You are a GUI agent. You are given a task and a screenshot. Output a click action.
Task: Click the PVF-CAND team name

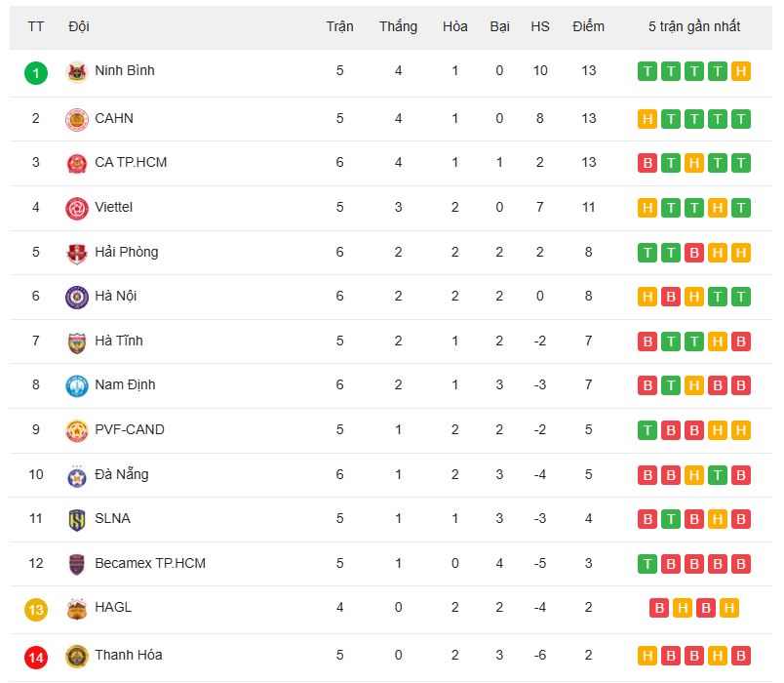(130, 429)
